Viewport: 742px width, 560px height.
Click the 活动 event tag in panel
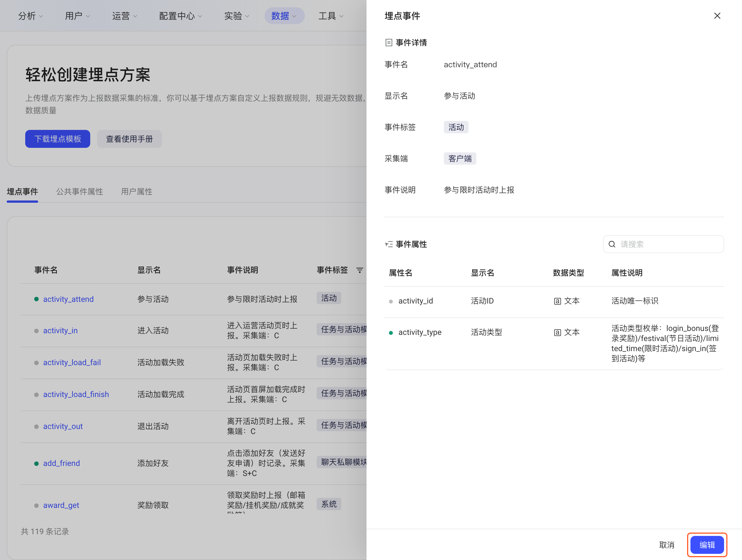[456, 127]
